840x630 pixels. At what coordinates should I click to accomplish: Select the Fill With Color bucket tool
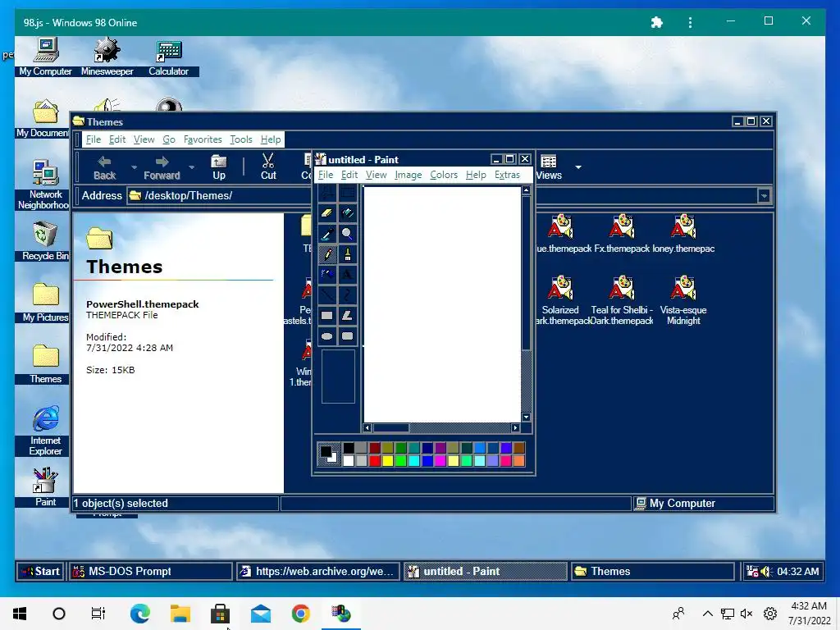pos(347,212)
